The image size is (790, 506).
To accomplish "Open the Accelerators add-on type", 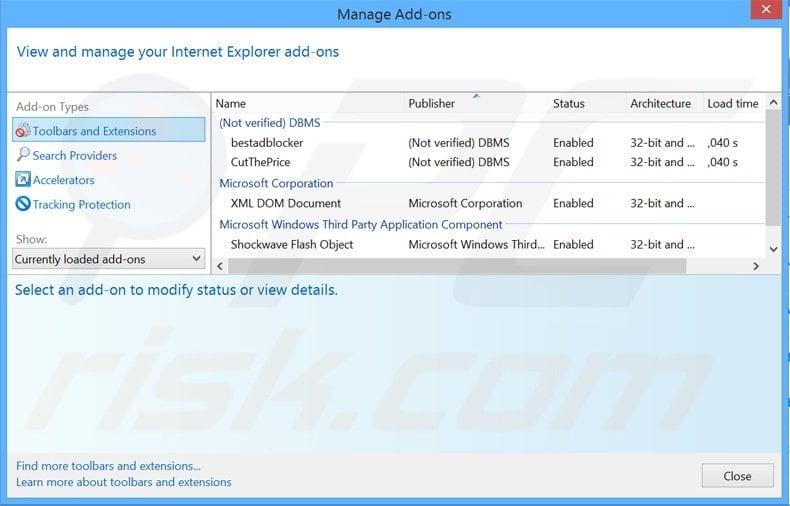I will (63, 180).
